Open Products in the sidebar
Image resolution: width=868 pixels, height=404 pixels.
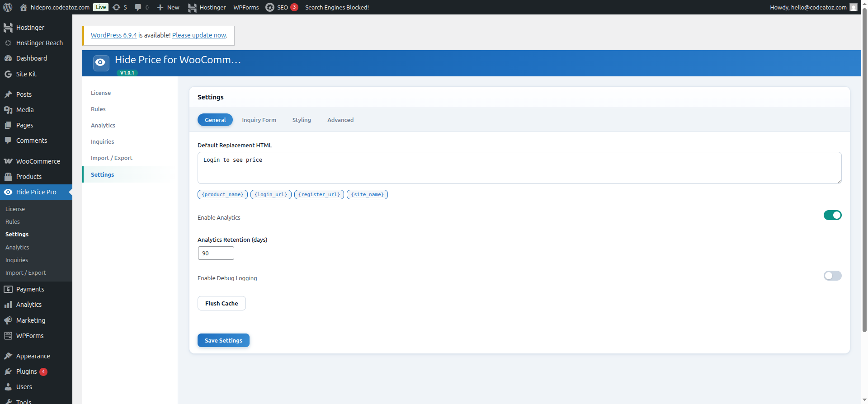click(x=36, y=177)
